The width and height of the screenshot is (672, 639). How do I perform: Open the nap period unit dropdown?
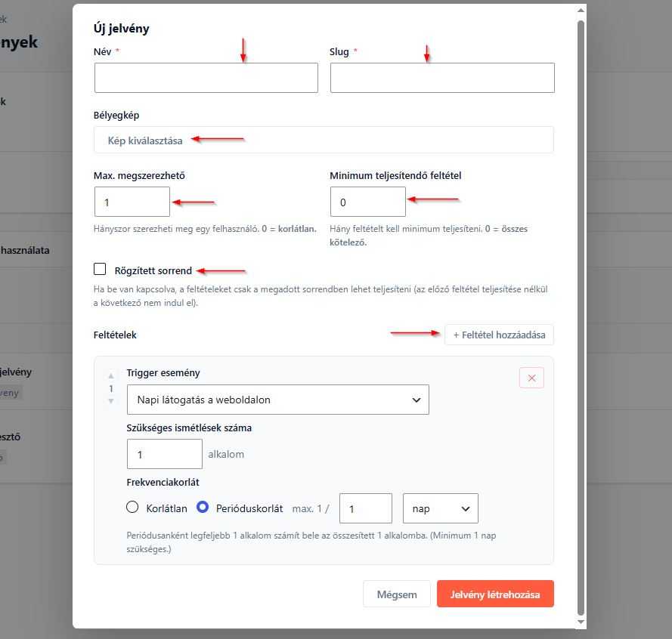pyautogui.click(x=440, y=508)
